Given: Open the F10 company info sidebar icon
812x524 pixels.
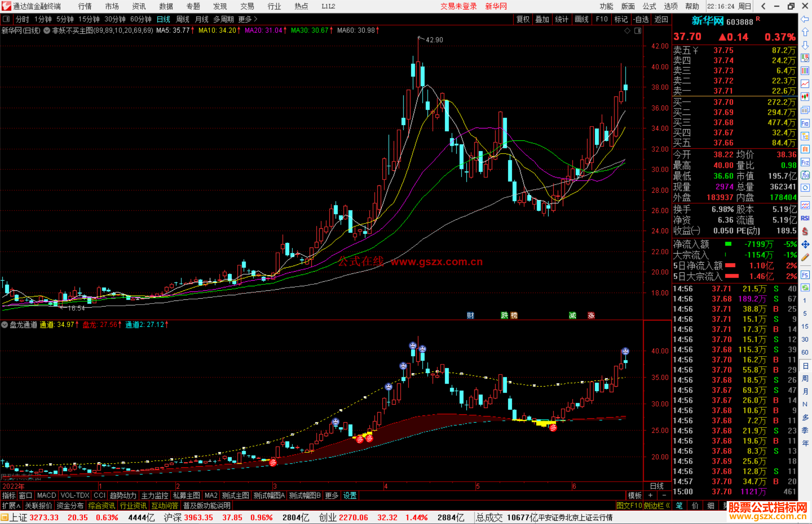Looking at the screenshot, I should pyautogui.click(x=805, y=123).
